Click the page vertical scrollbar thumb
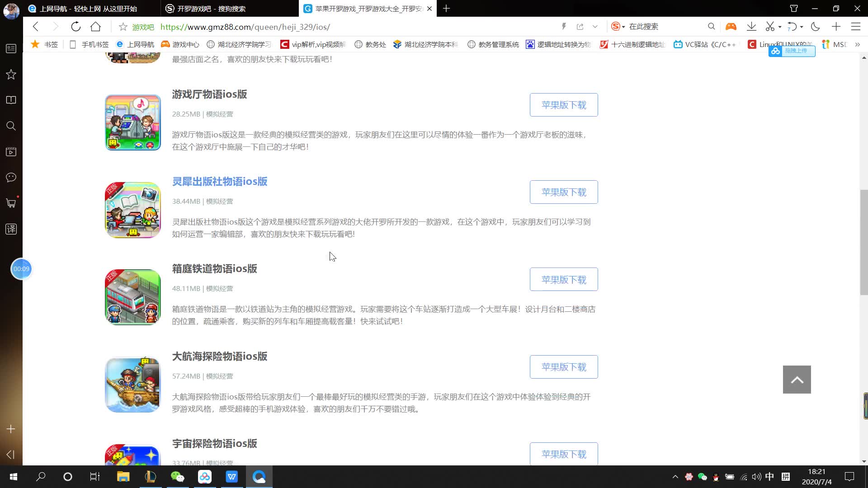Screen dimensions: 868x488 (x=864, y=243)
